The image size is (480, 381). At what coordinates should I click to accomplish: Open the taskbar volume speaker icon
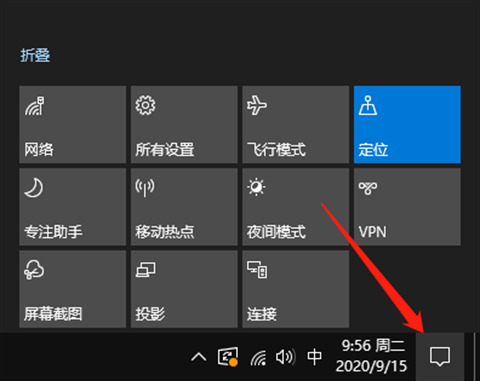(x=285, y=357)
